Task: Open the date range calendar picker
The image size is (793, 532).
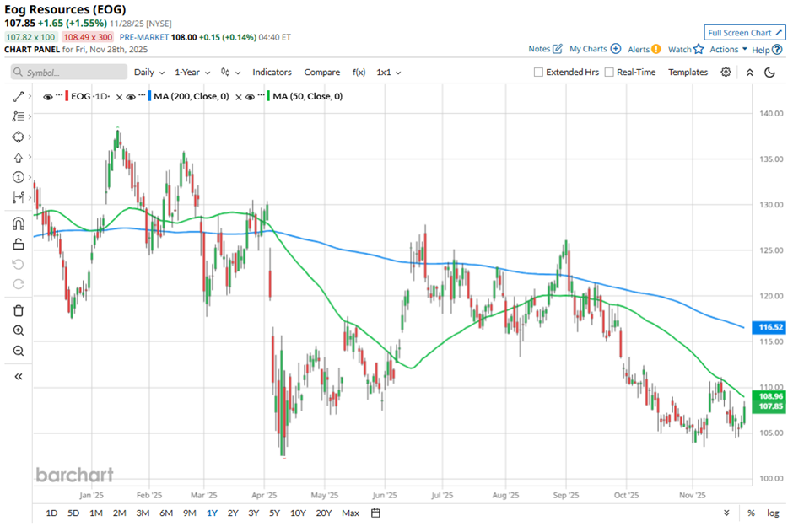Action: [x=375, y=513]
